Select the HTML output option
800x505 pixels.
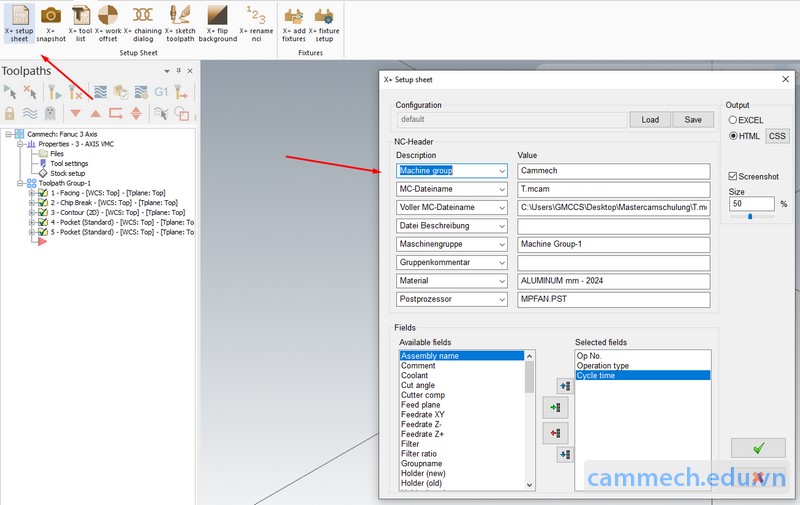click(733, 136)
